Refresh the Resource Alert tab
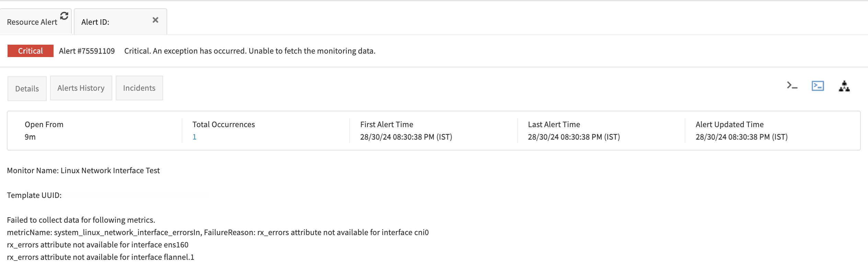 [64, 15]
